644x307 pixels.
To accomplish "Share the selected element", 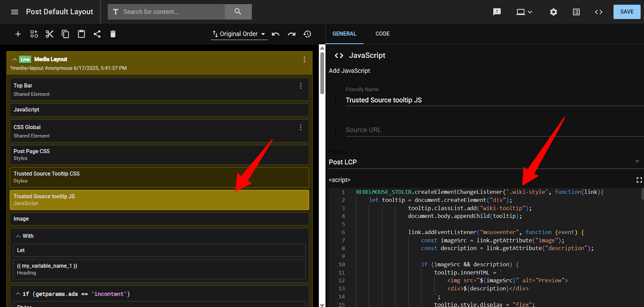I will point(97,34).
